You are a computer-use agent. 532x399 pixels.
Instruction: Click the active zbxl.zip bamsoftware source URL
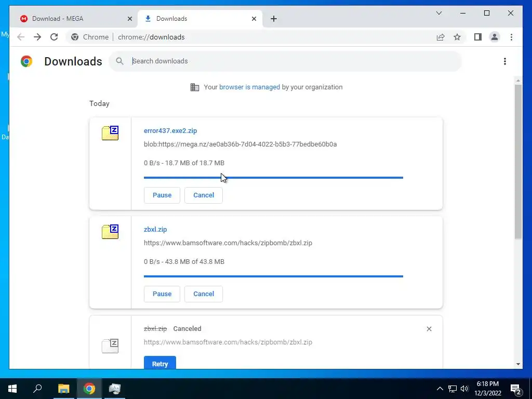click(228, 243)
